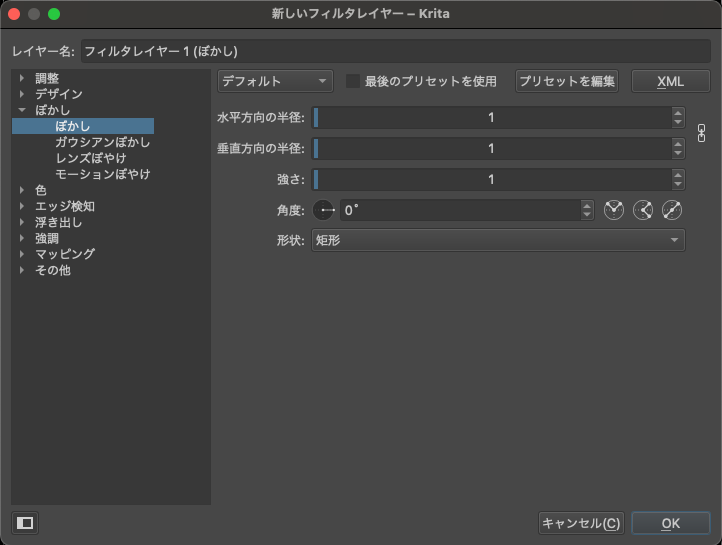Increase 水平方向の半径 with up arrow
The height and width of the screenshot is (545, 722).
(678, 112)
